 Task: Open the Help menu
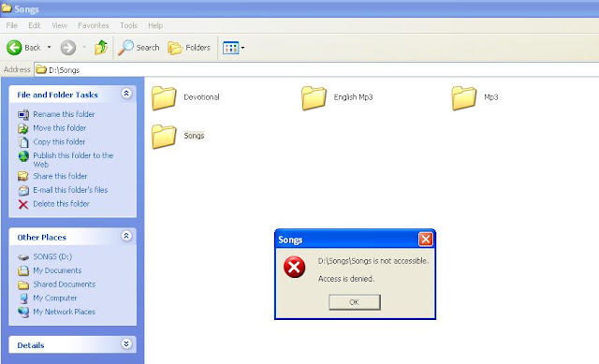[x=155, y=25]
